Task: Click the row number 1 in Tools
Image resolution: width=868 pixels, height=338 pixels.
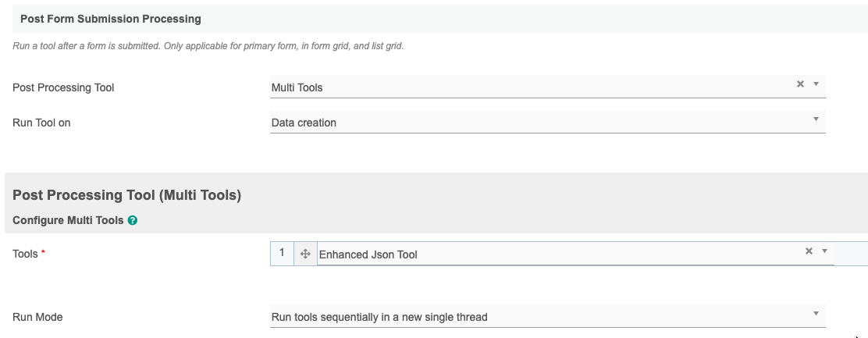Action: (x=282, y=253)
